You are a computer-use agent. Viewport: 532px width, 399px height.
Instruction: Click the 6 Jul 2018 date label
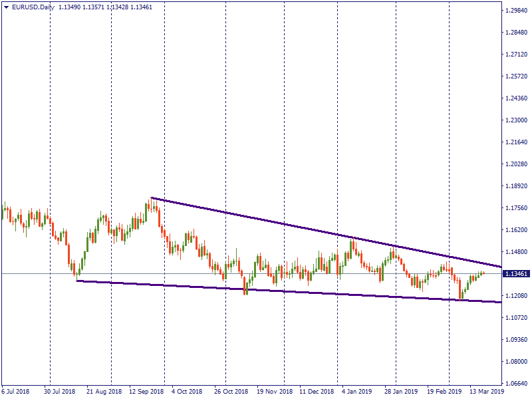17,392
